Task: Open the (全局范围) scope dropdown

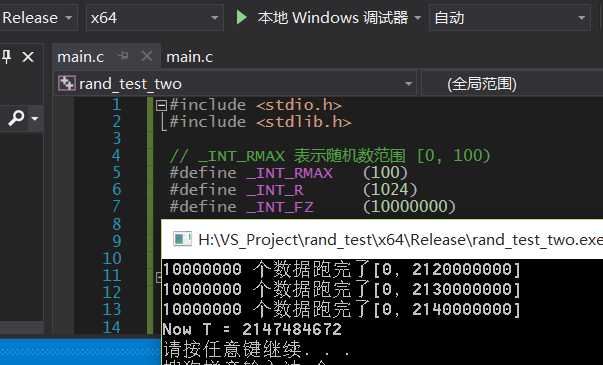Action: (x=512, y=83)
